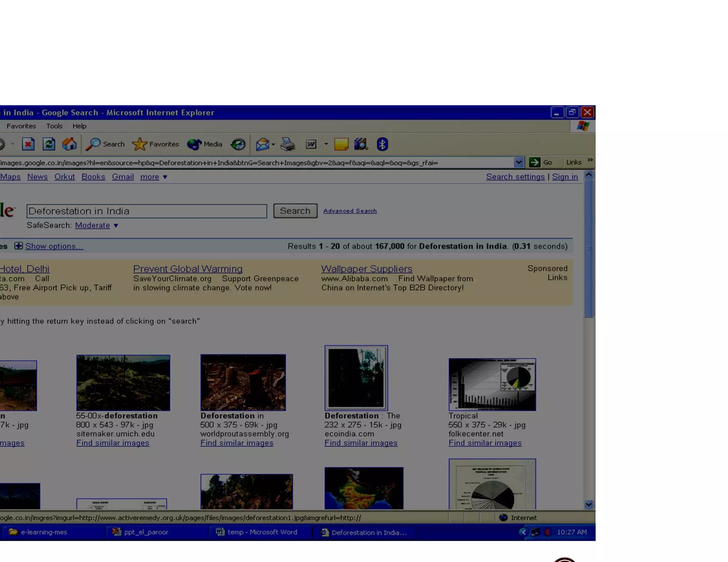Image resolution: width=728 pixels, height=562 pixels.
Task: Click the Print toolbar icon
Action: click(x=288, y=144)
